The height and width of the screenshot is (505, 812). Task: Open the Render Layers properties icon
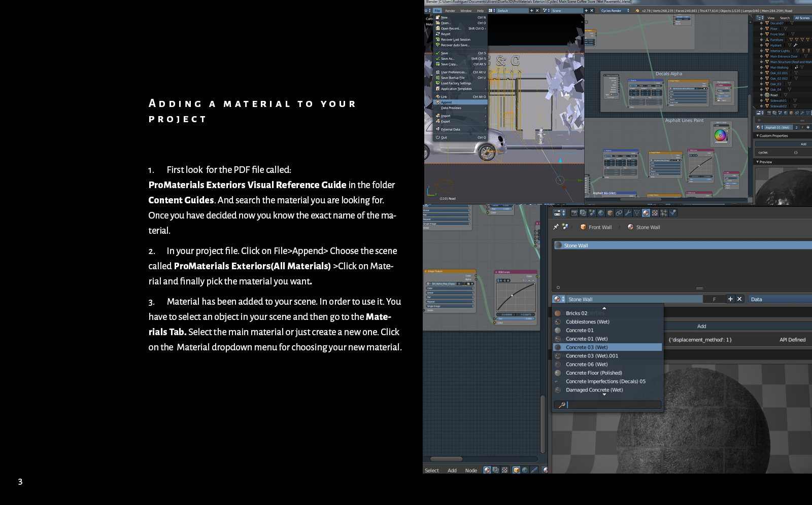(x=583, y=213)
